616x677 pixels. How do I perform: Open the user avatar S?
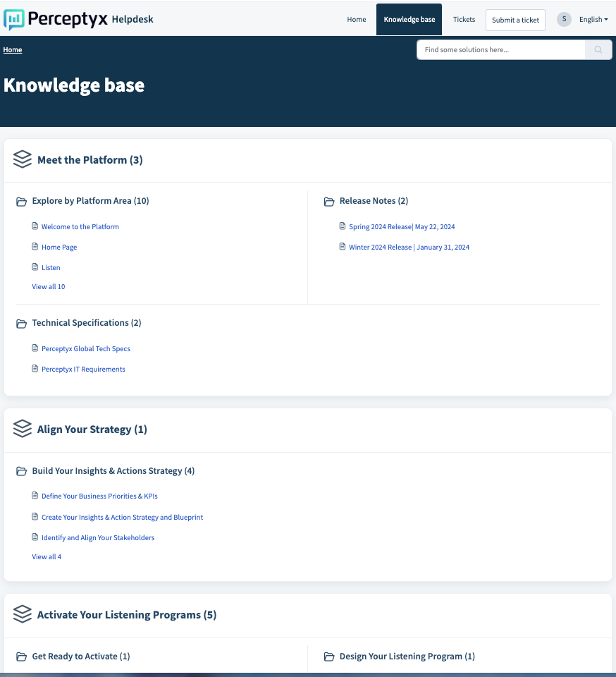click(x=564, y=19)
